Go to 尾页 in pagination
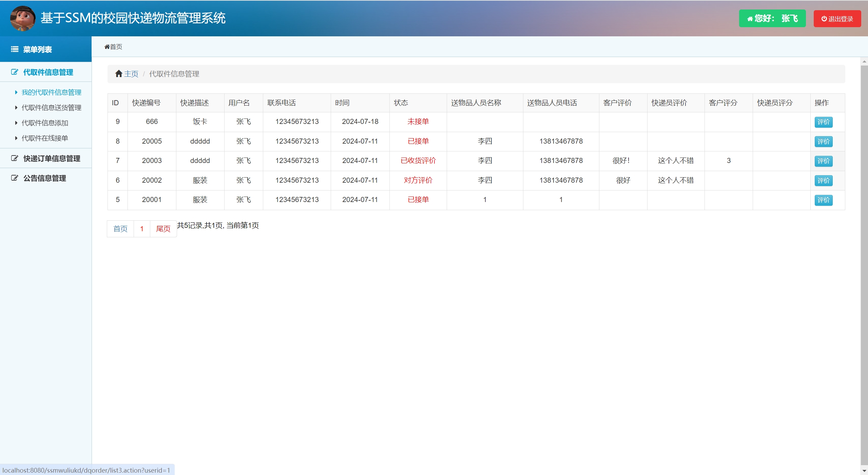 pos(163,229)
